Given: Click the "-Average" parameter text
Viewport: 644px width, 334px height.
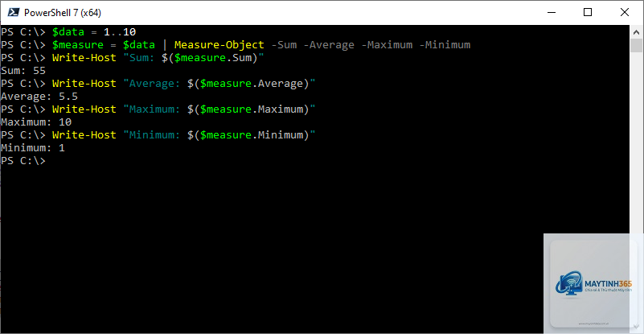Looking at the screenshot, I should 329,44.
